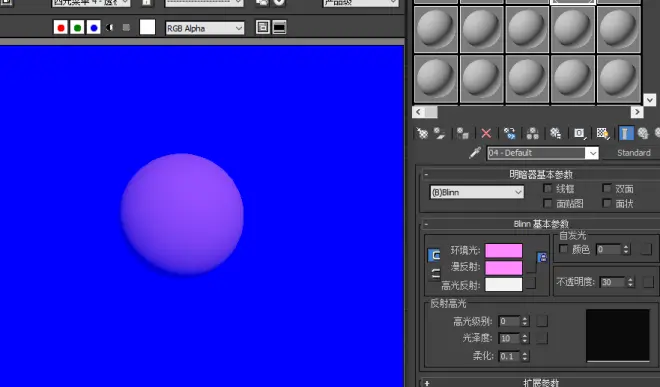Click the Make Unique icon
This screenshot has width=660, height=387.
click(x=532, y=133)
